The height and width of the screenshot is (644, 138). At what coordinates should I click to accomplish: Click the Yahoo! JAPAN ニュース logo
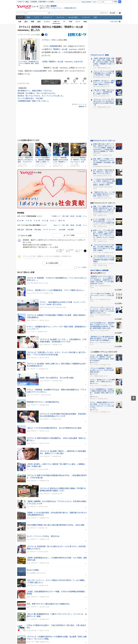[x=27, y=7]
